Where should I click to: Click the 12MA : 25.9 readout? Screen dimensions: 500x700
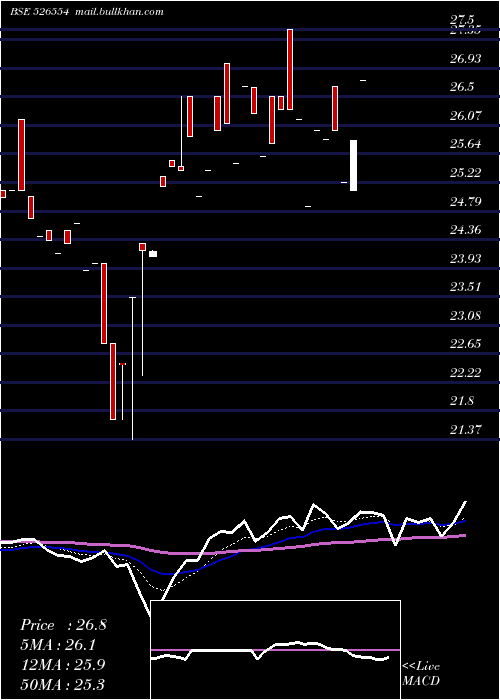(x=62, y=665)
